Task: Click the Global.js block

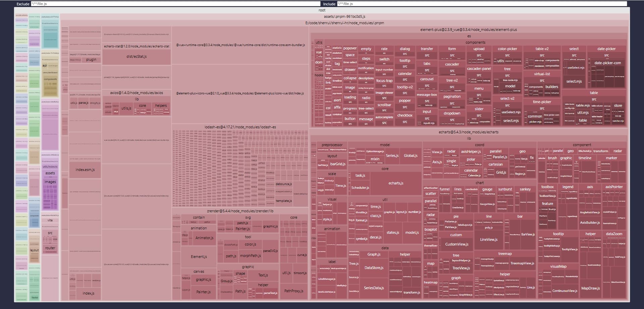Action: 411,156
